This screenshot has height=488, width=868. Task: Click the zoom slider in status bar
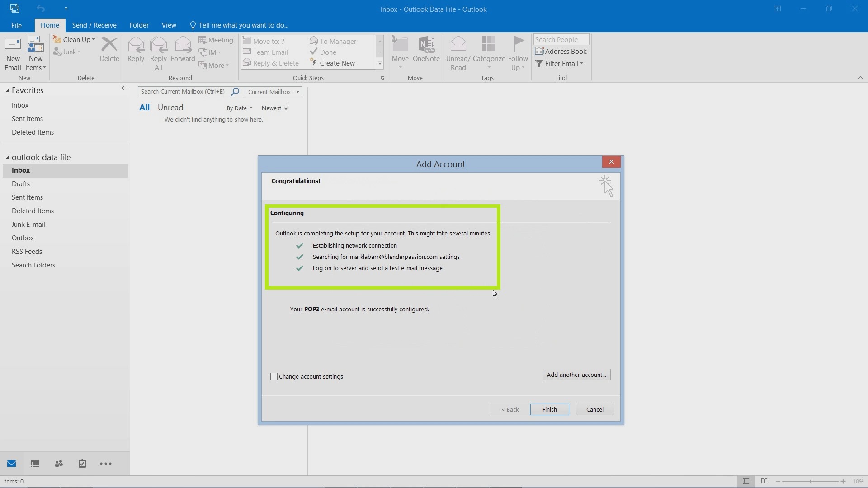point(811,481)
